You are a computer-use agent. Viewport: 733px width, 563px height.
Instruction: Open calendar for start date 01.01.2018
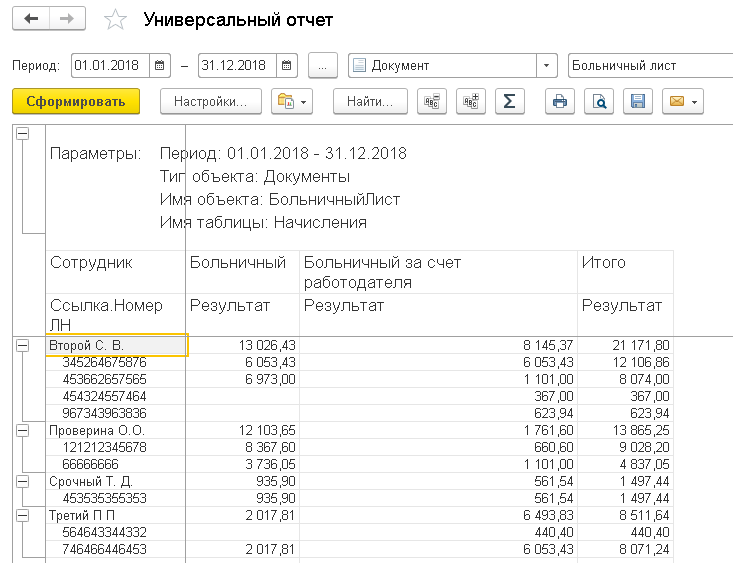[159, 65]
